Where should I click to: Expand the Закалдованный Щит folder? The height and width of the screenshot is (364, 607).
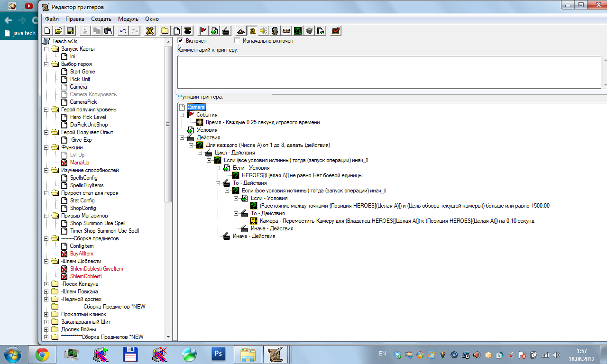(x=46, y=322)
